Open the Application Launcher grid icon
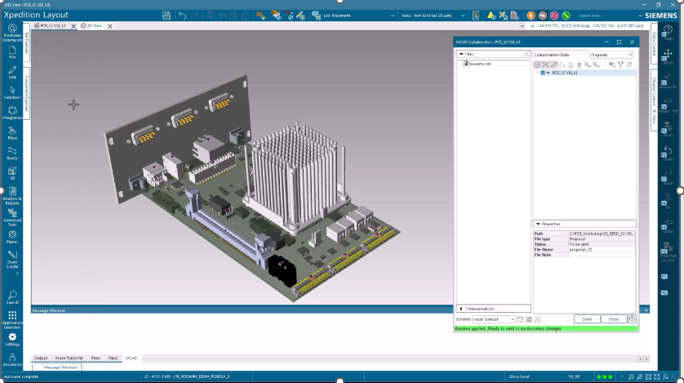 pos(12,320)
